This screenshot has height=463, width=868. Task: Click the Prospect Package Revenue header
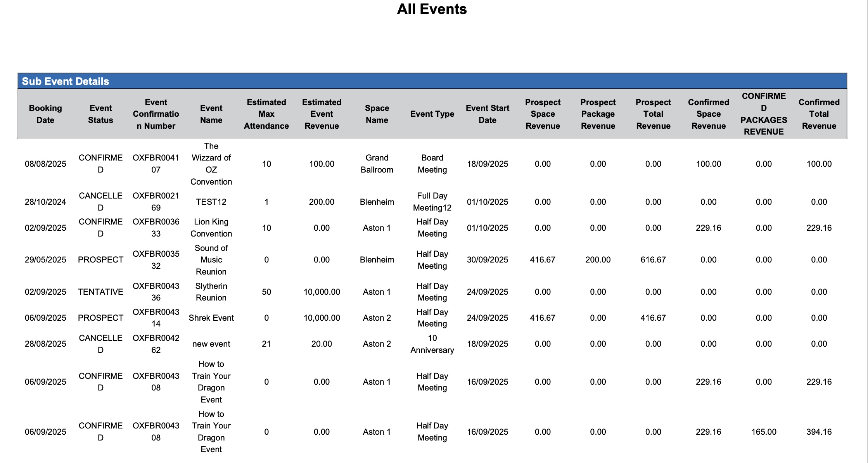598,114
